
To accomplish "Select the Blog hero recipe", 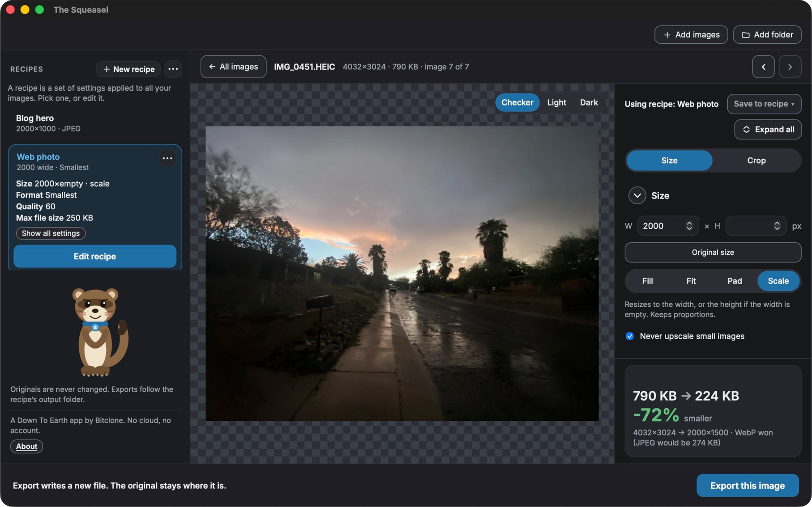I will pyautogui.click(x=95, y=123).
